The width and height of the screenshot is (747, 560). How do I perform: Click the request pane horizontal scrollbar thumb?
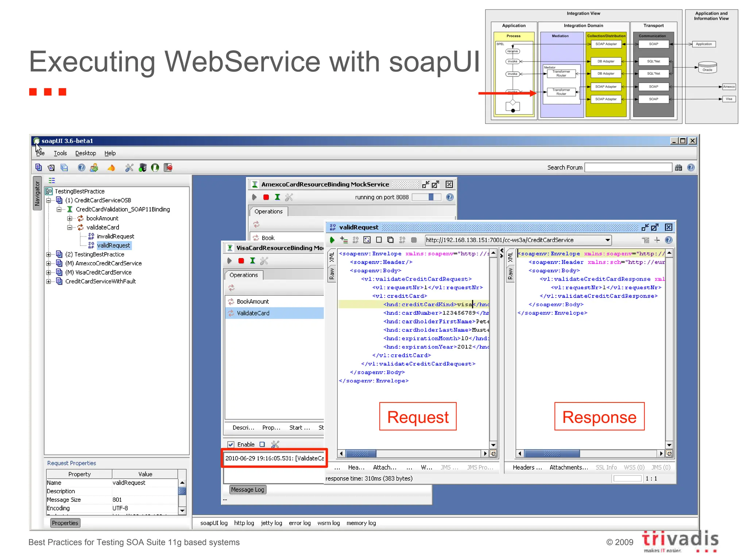click(361, 454)
